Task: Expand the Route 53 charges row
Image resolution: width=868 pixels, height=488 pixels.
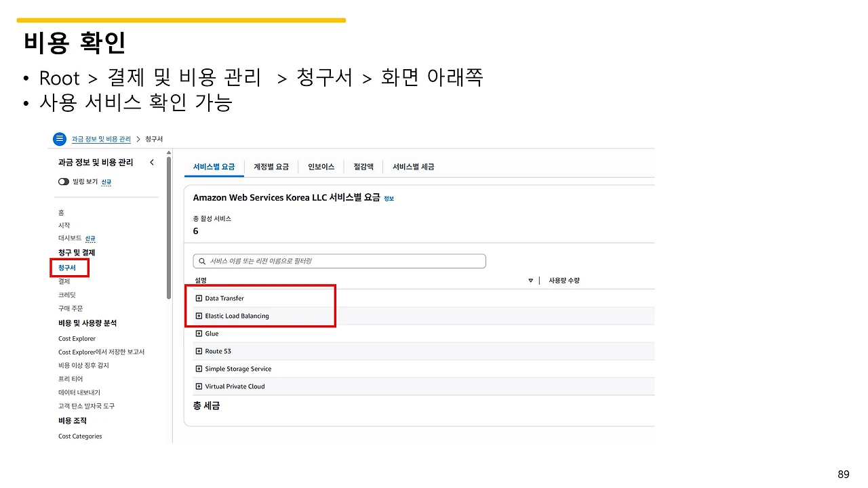Action: pyautogui.click(x=198, y=350)
